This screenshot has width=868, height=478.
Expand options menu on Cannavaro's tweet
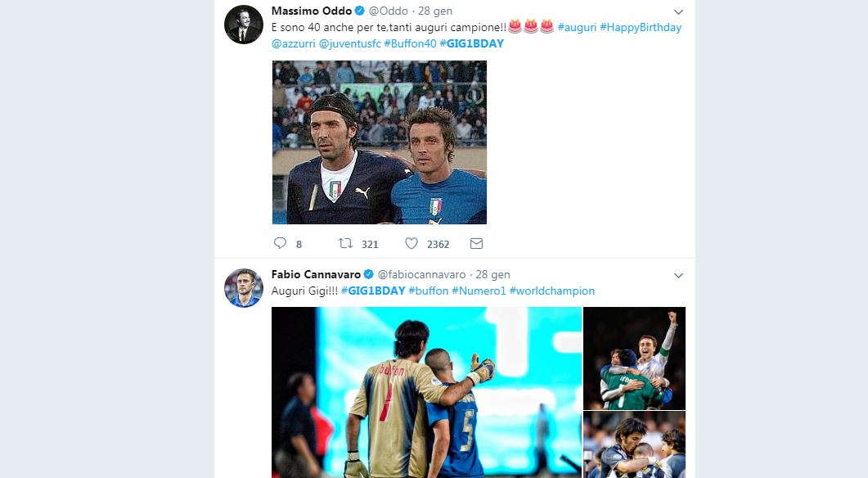coord(678,276)
